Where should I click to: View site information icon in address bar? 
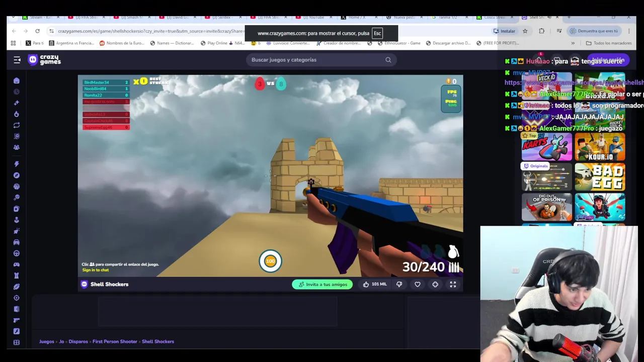51,31
